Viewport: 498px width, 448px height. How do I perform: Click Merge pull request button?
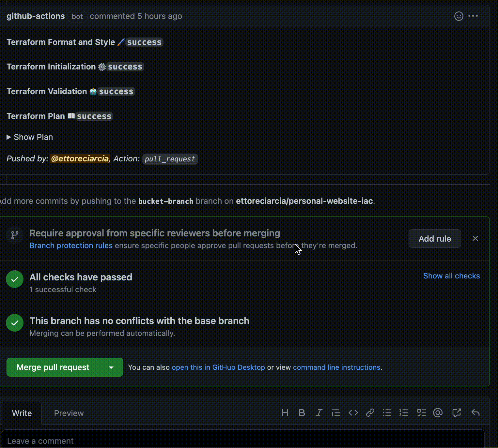[x=53, y=367]
